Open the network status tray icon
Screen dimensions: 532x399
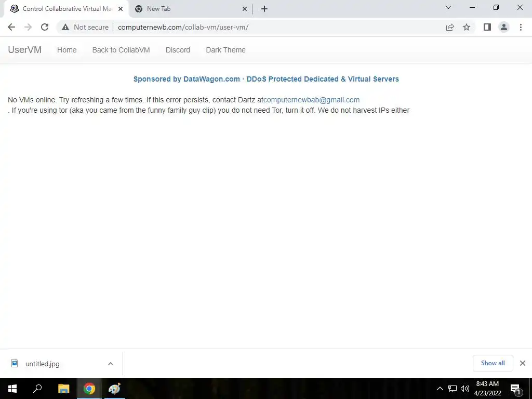click(453, 389)
